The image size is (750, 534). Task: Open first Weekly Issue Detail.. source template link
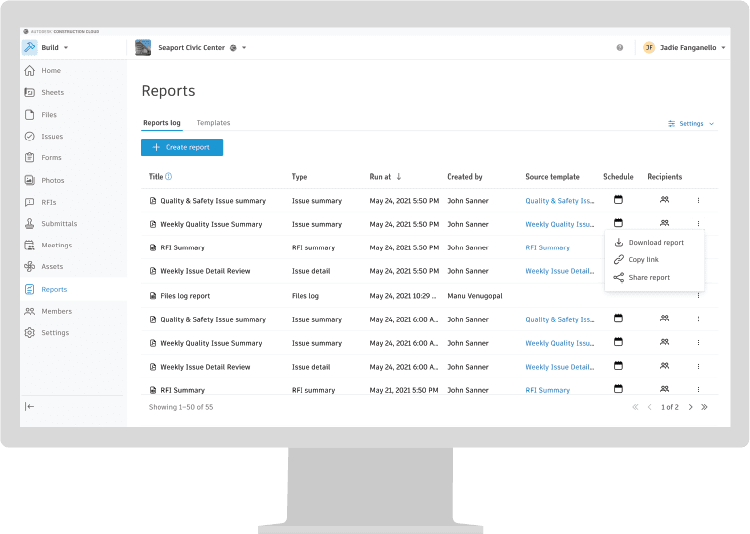(x=560, y=271)
